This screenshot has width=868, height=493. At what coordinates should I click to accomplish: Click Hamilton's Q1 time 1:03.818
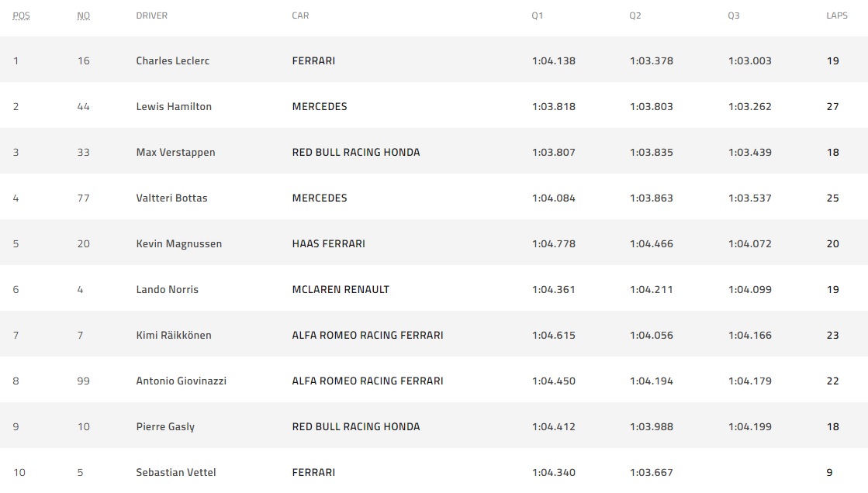click(x=554, y=106)
